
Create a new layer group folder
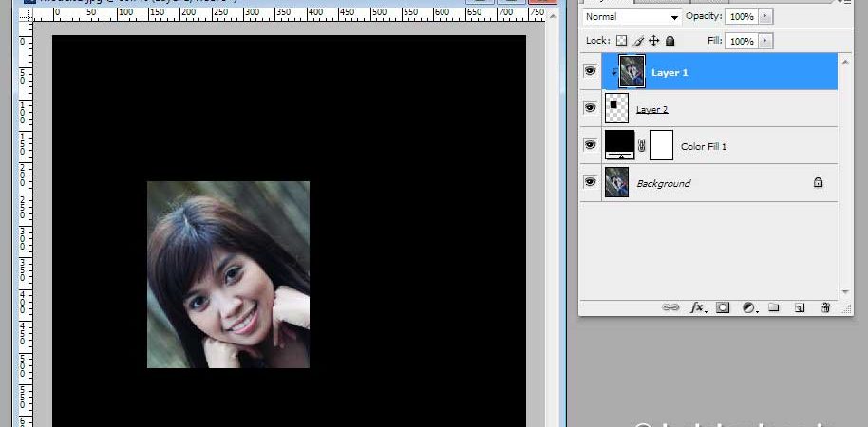(774, 307)
